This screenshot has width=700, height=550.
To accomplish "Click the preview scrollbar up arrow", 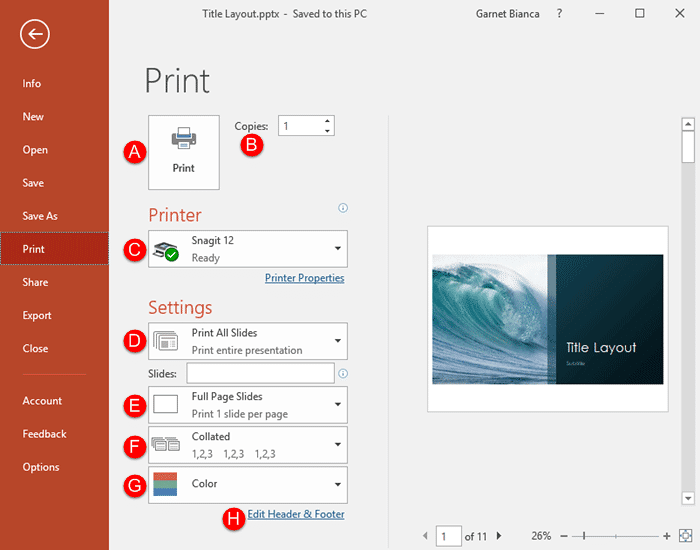I will (x=688, y=124).
